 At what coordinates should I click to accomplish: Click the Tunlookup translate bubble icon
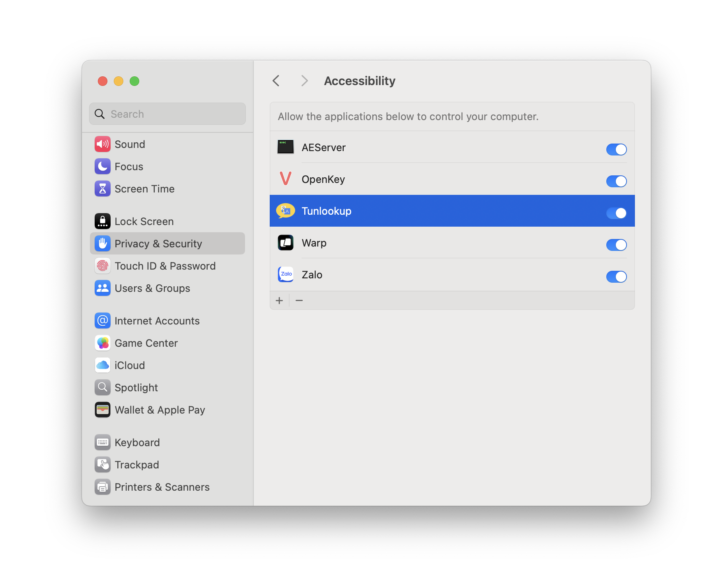pyautogui.click(x=286, y=211)
